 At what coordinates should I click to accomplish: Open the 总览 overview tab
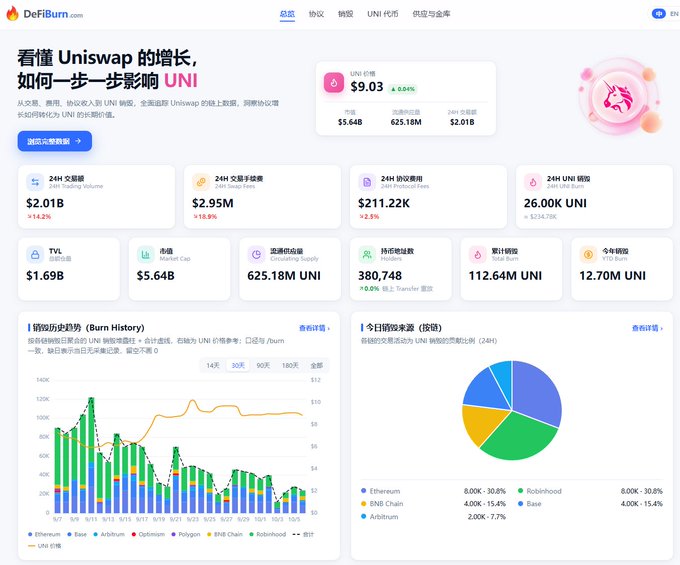[287, 14]
